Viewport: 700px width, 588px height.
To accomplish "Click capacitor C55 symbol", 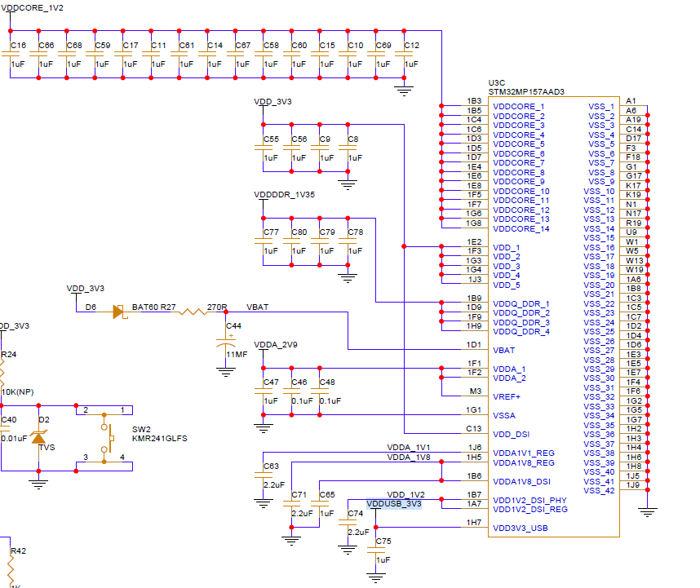I will coord(264,148).
